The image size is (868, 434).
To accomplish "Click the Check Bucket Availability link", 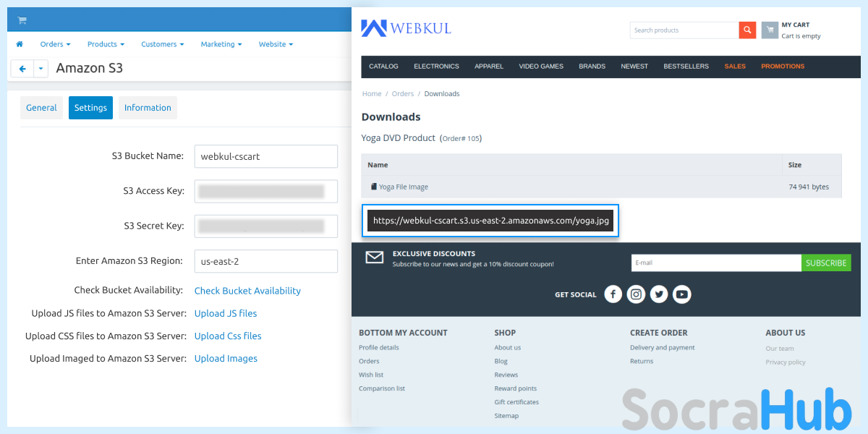I will click(x=247, y=291).
